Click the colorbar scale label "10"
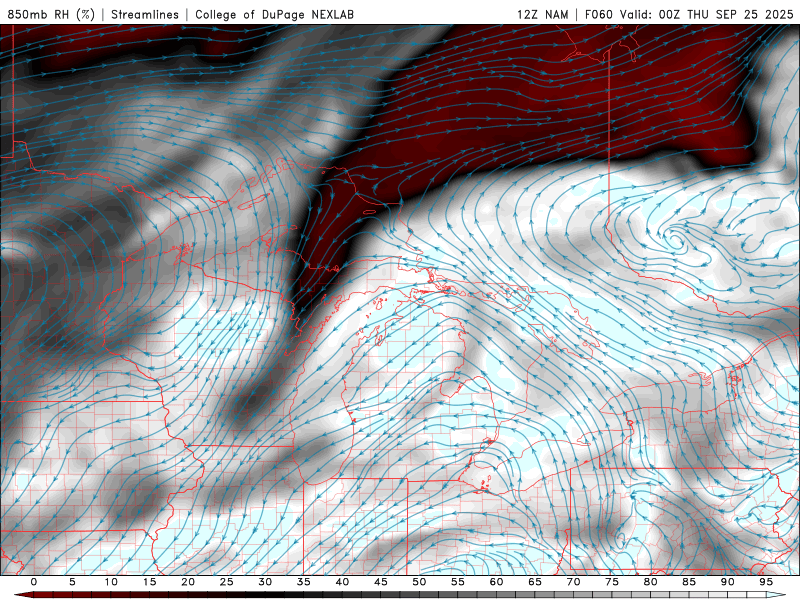Image resolution: width=800 pixels, height=600 pixels. [111, 582]
